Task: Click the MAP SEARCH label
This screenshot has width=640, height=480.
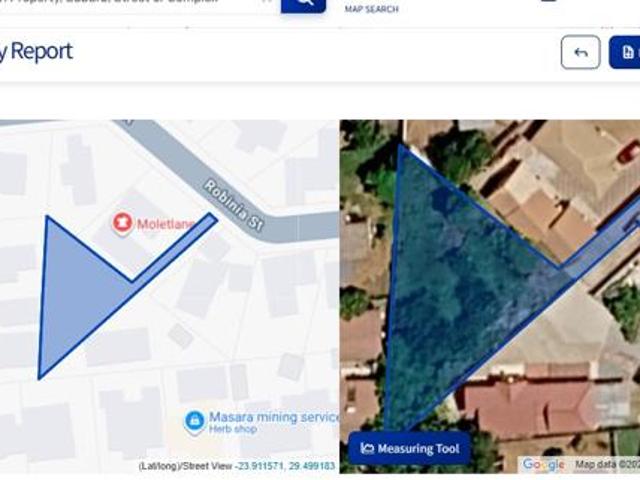Action: coord(371,9)
